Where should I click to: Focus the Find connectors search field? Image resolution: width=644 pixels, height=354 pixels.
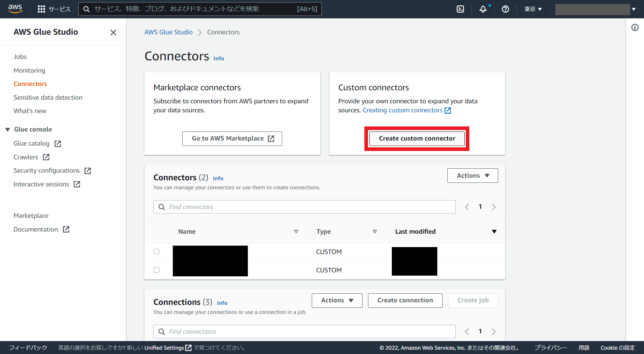(305, 207)
